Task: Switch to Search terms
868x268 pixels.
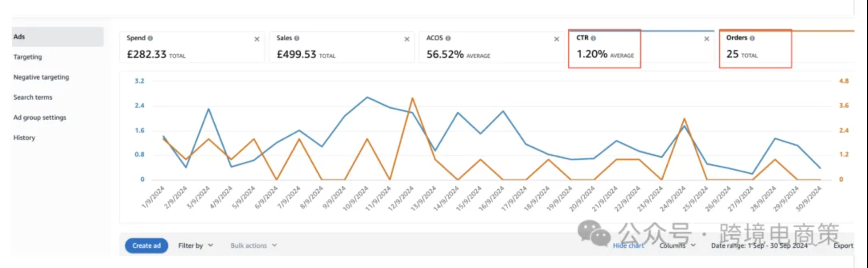Action: point(33,97)
